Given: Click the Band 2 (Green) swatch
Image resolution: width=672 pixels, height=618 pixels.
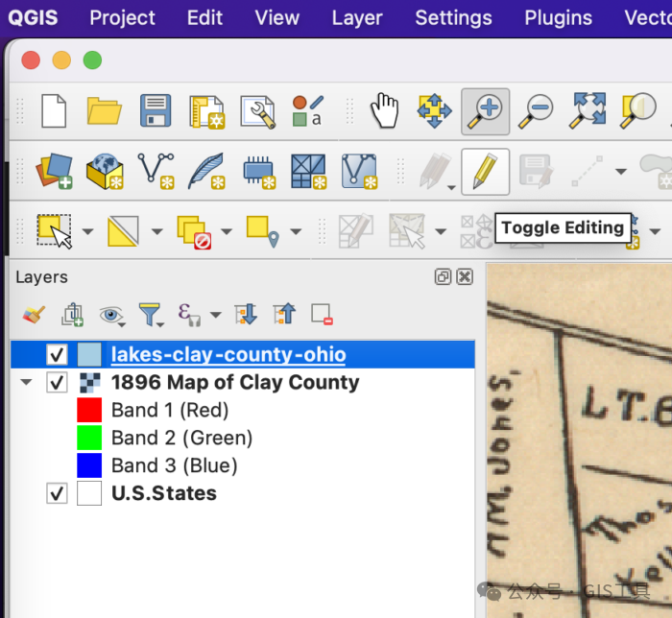Looking at the screenshot, I should click(x=89, y=438).
